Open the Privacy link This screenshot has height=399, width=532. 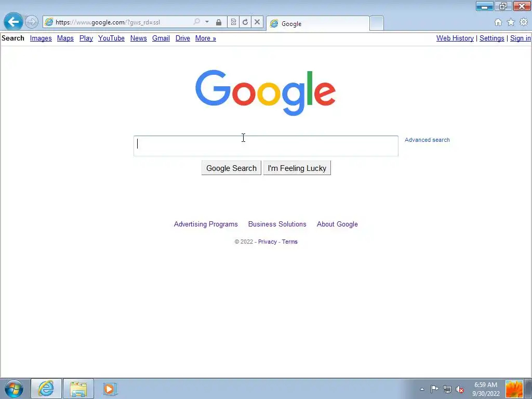[x=268, y=242]
